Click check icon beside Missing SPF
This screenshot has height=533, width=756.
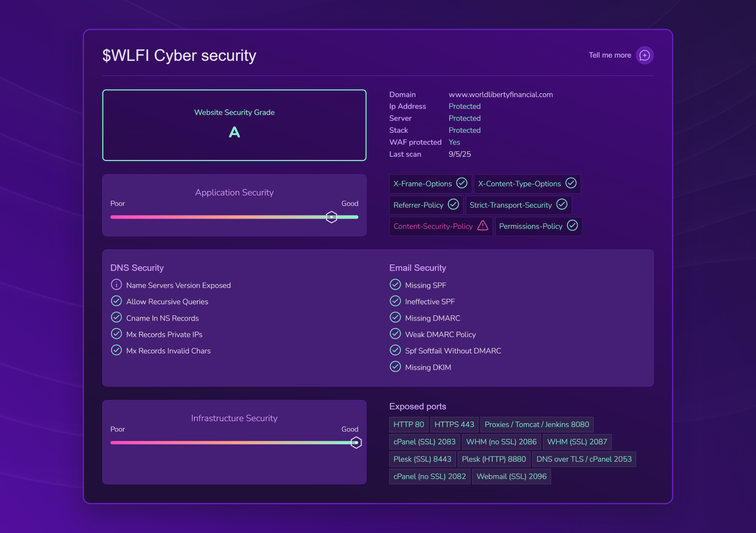pos(395,284)
